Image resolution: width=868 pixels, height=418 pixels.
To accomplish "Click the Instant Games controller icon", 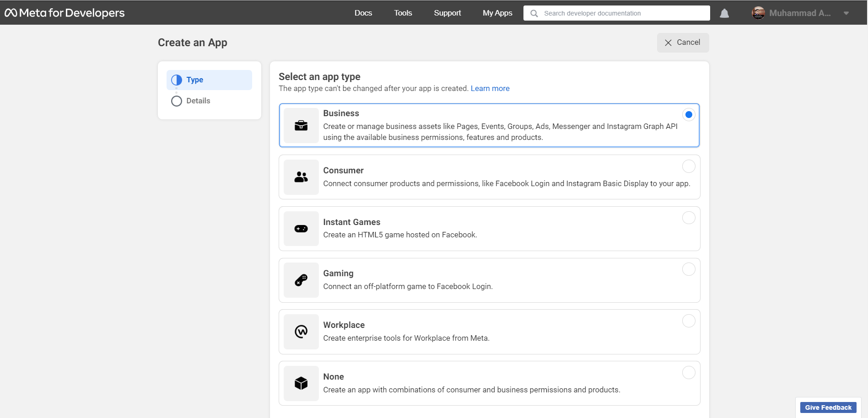I will pyautogui.click(x=301, y=229).
